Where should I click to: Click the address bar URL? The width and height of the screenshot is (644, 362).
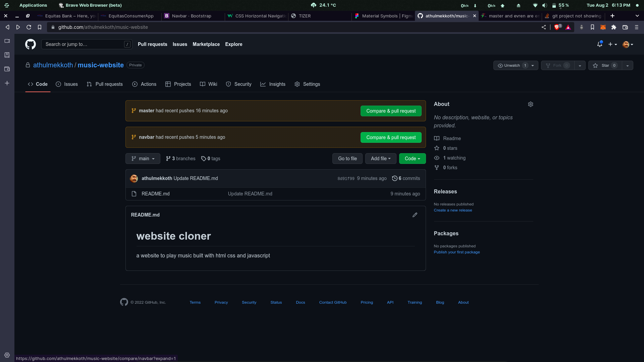pyautogui.click(x=103, y=27)
